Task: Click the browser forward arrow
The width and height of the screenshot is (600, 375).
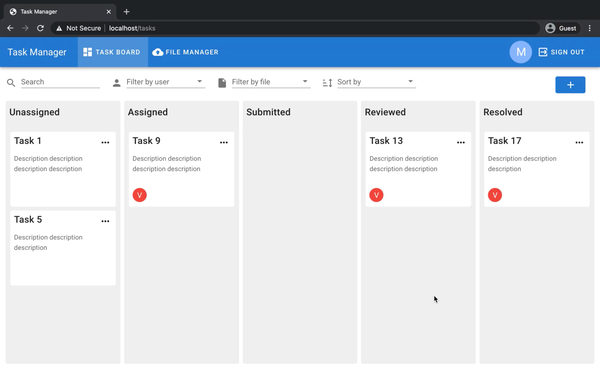Action: [25, 28]
